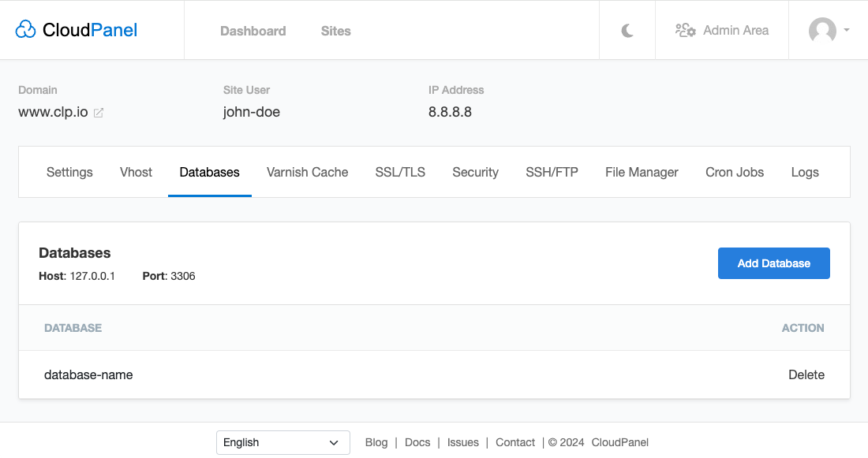Select the Logs tab
Image resolution: width=868 pixels, height=458 pixels.
(805, 172)
